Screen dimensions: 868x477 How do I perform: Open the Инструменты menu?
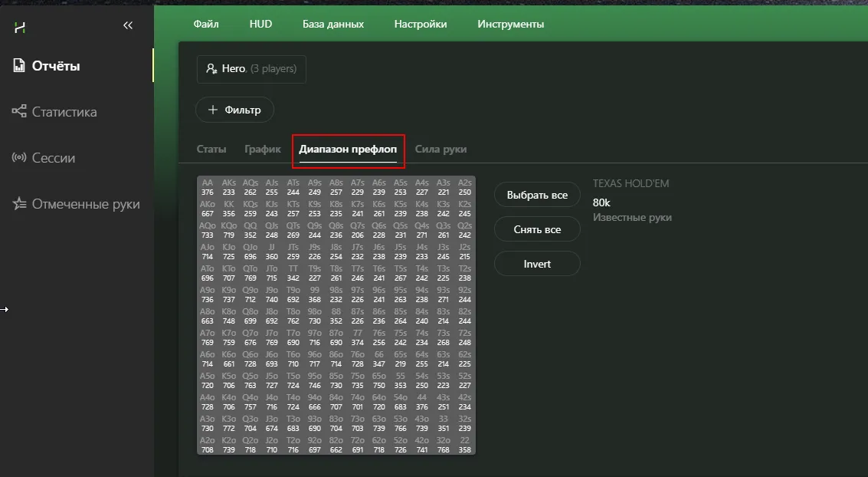(x=511, y=25)
